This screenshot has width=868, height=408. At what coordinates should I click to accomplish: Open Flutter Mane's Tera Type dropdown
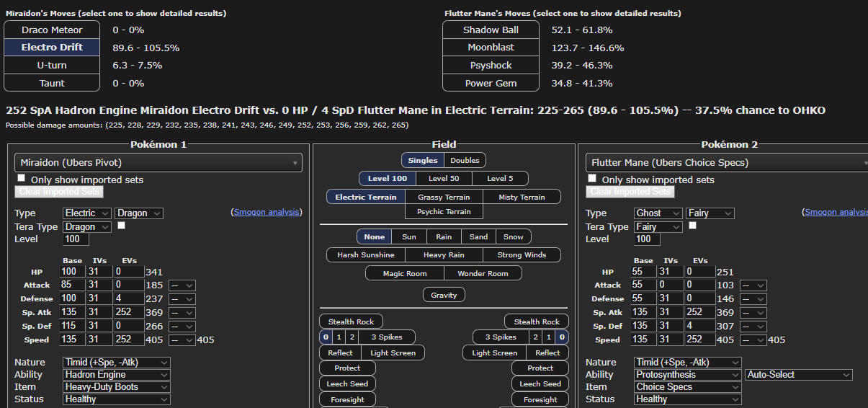[x=658, y=226]
